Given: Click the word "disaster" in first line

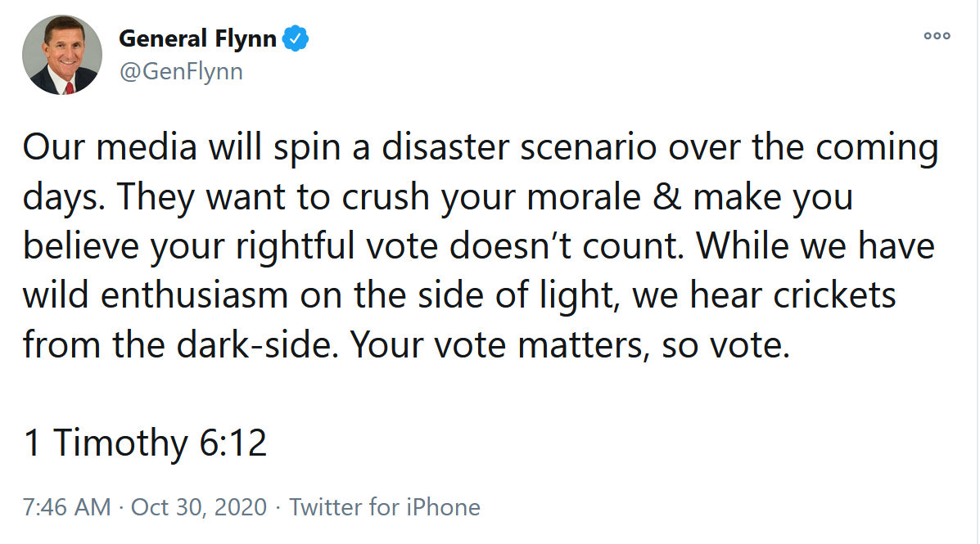Looking at the screenshot, I should pos(445,147).
